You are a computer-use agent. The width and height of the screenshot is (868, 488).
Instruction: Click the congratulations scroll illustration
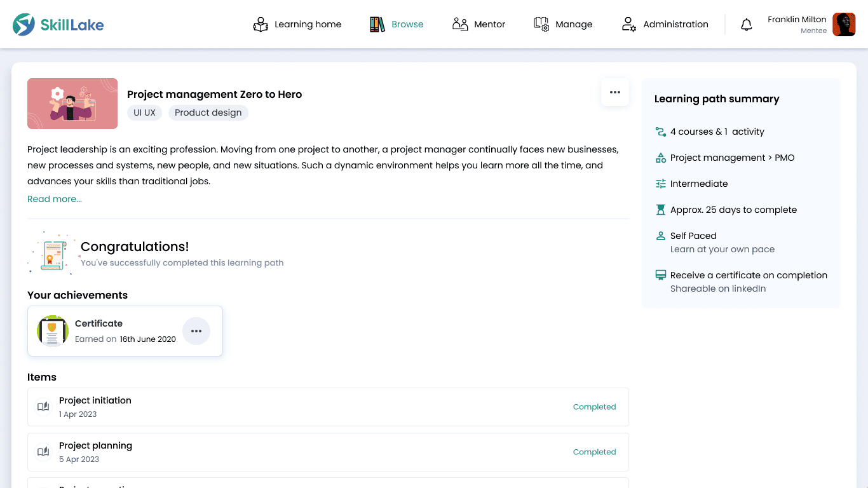[53, 253]
